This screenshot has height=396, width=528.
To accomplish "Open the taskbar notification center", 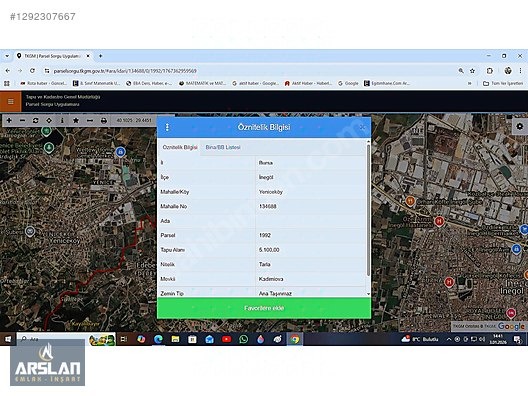I will click(x=517, y=339).
